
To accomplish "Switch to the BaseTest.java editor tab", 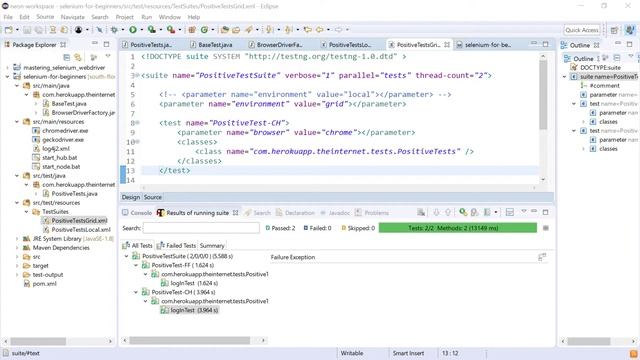I will (211, 44).
